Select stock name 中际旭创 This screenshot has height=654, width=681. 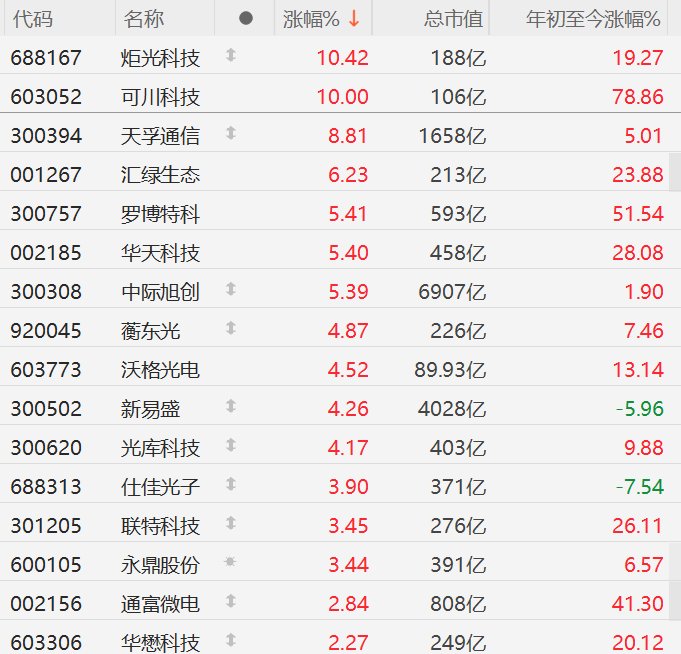click(160, 292)
